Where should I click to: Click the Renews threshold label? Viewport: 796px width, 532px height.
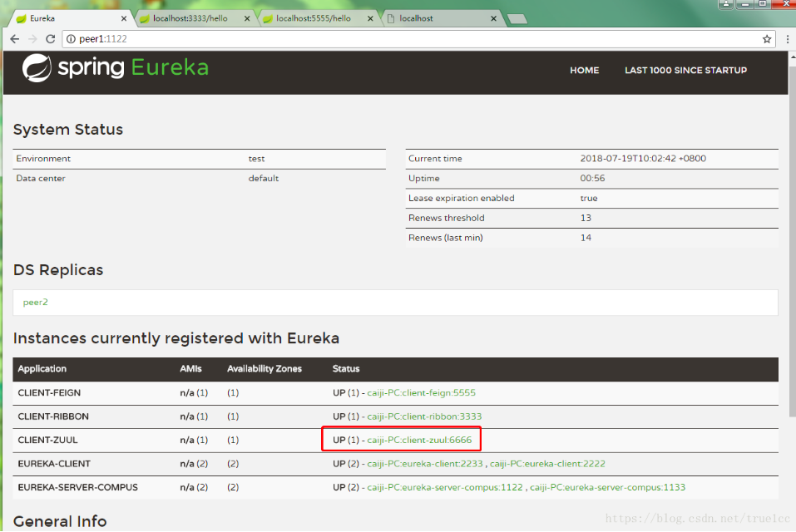pos(446,218)
